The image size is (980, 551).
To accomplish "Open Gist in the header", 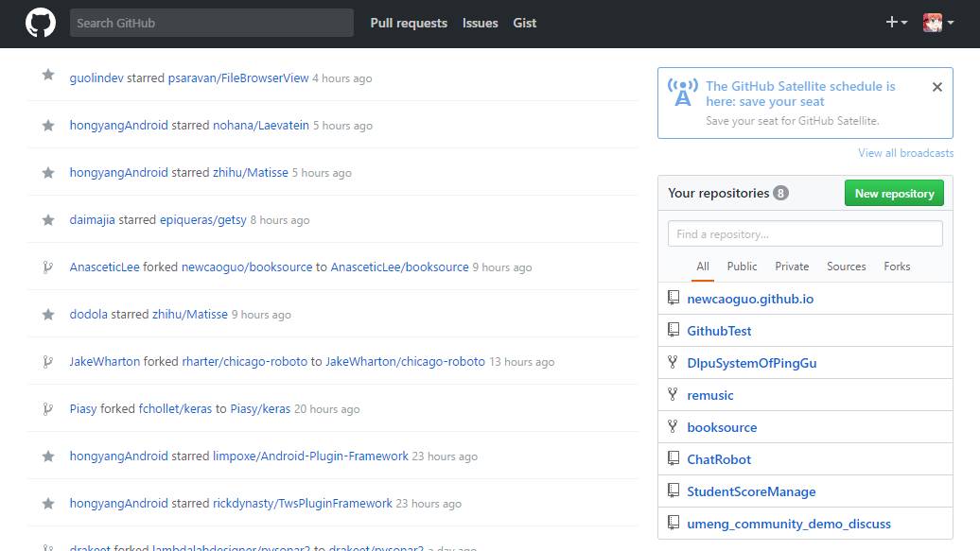I will click(x=524, y=23).
